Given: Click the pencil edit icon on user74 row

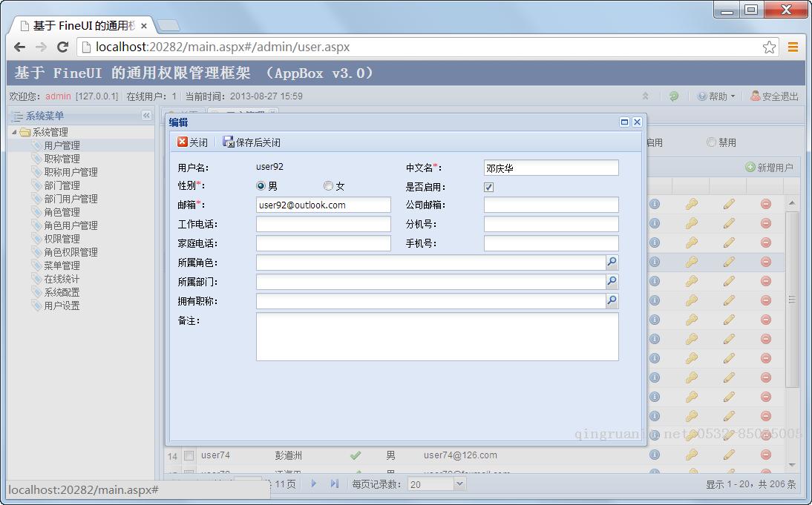Looking at the screenshot, I should [728, 455].
